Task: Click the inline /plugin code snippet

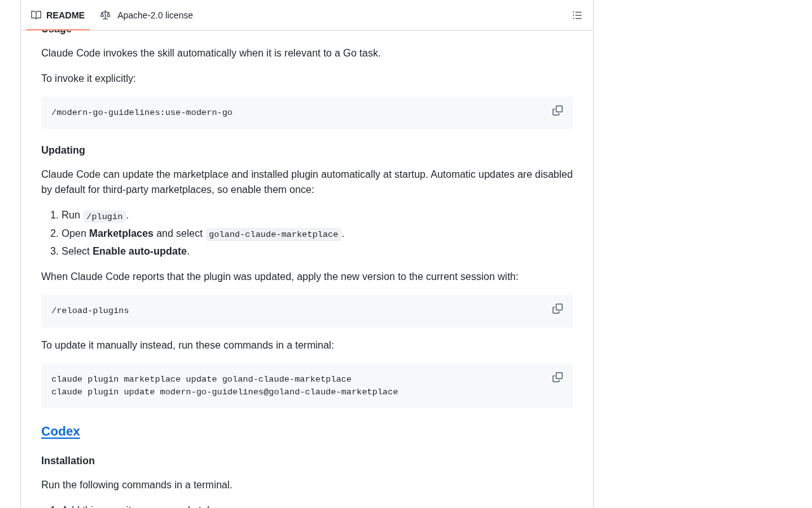Action: [105, 217]
